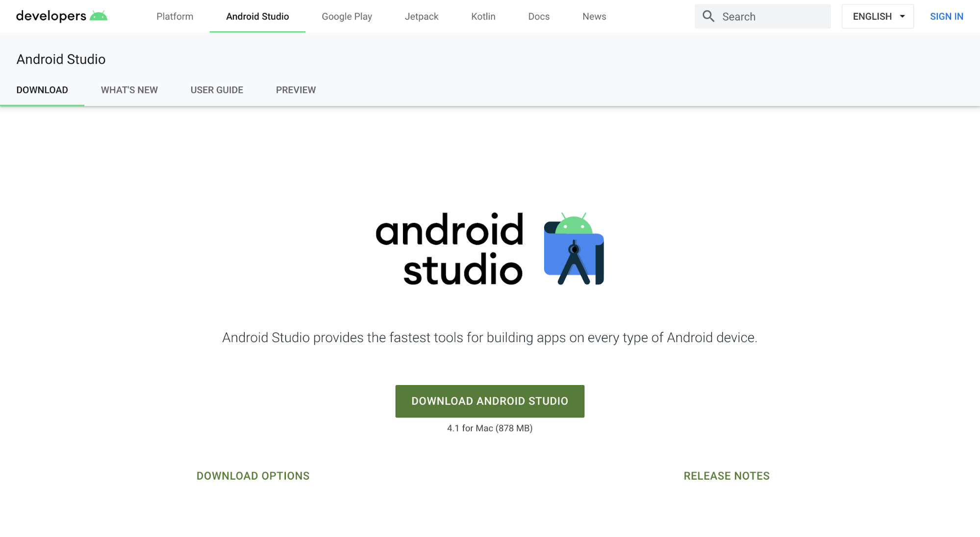The height and width of the screenshot is (537, 980).
Task: Click the '4.1 for Mac (878 MB)' text
Action: [490, 428]
